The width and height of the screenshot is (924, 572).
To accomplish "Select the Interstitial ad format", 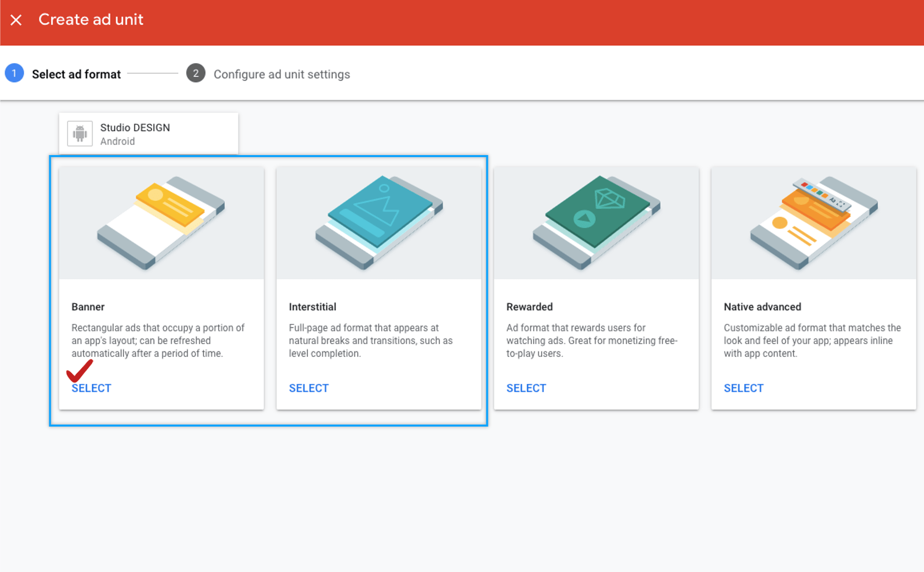I will coord(309,388).
